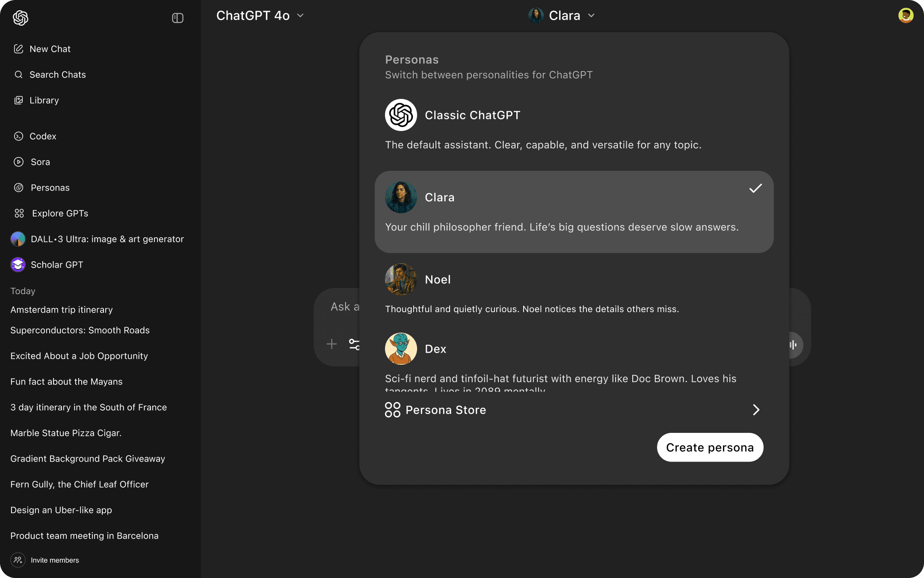Open DALL·3 Ultra image generator GPT
The image size is (924, 578).
click(97, 239)
